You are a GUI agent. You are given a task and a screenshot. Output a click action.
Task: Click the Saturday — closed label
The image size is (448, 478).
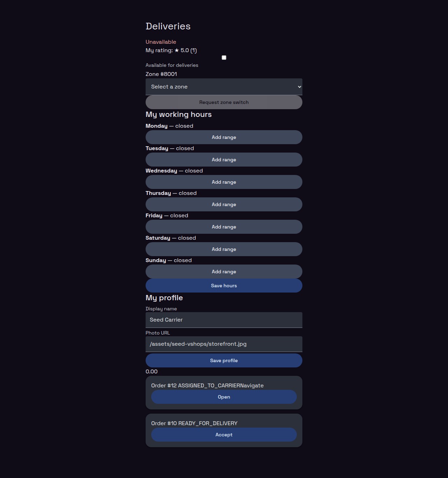pos(171,238)
